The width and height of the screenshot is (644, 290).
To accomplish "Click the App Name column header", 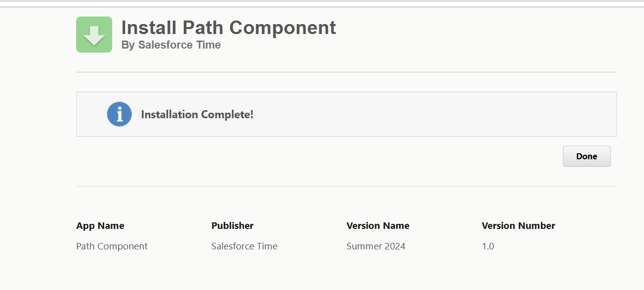I will click(x=100, y=225).
